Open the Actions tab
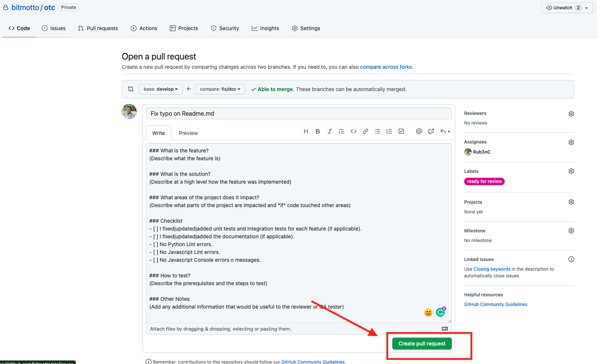 144,28
